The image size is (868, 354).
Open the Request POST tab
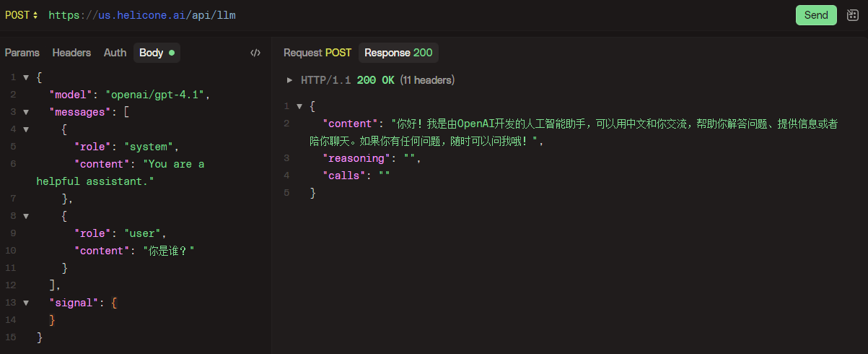click(317, 53)
